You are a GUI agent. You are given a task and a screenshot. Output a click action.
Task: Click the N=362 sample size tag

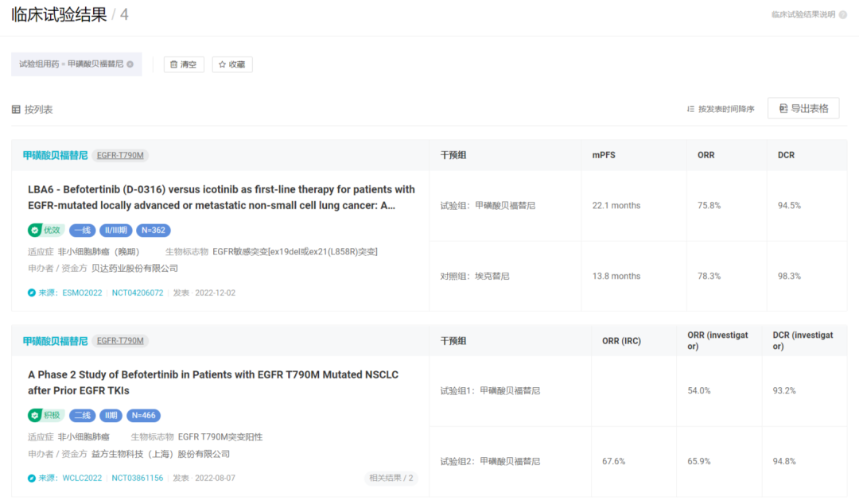click(154, 231)
